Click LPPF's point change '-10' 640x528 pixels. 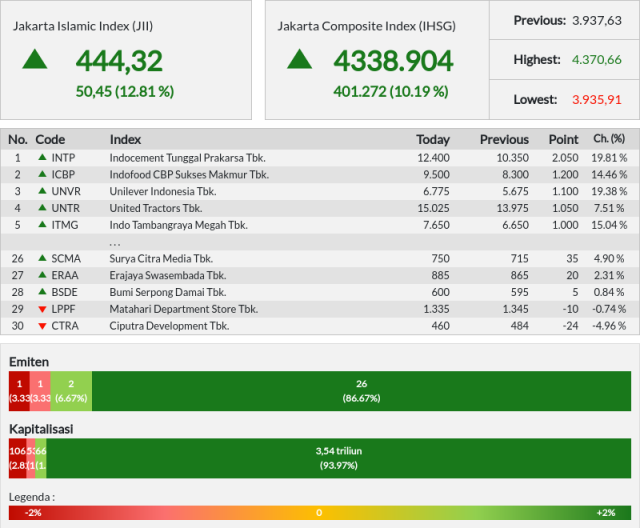click(x=570, y=309)
